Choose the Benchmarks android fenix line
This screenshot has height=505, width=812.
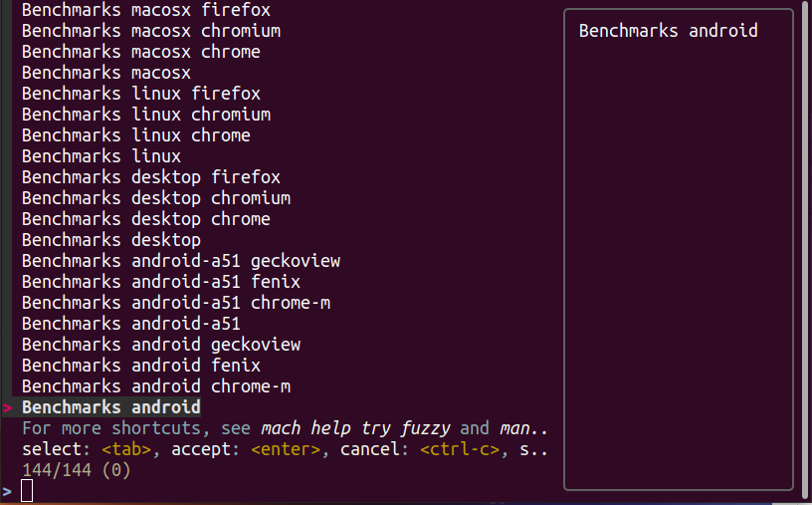tap(140, 366)
